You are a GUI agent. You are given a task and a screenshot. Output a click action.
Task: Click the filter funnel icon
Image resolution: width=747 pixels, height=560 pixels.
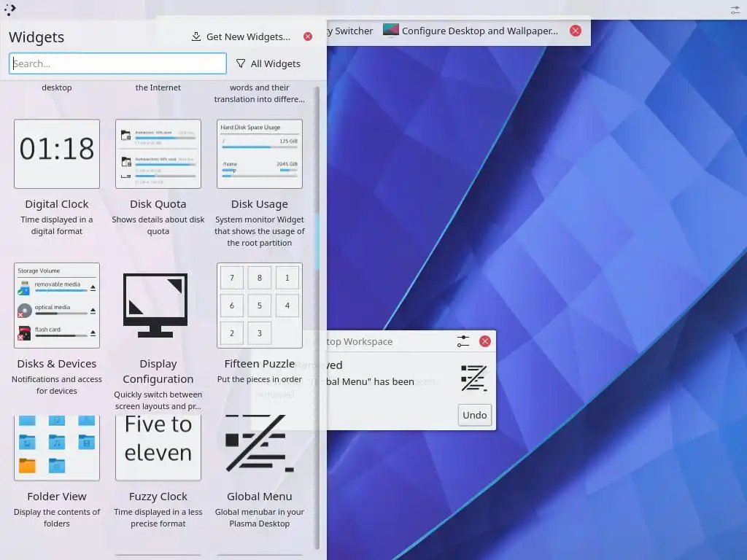click(x=241, y=63)
